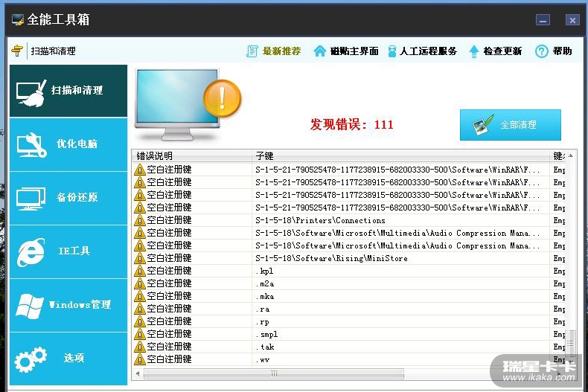588x392 pixels.
Task: Click the toolbox app icon in title bar
Action: 18,19
